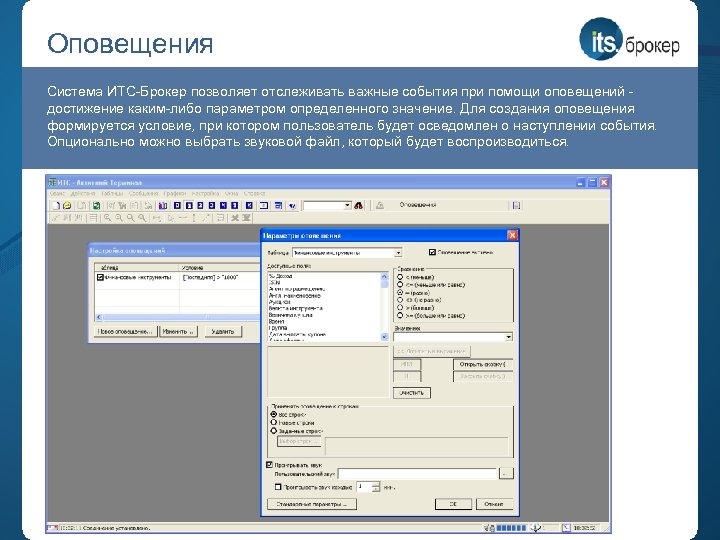The image size is (720, 540).
Task: Click the blank new document toolbar icon
Action: pyautogui.click(x=56, y=206)
